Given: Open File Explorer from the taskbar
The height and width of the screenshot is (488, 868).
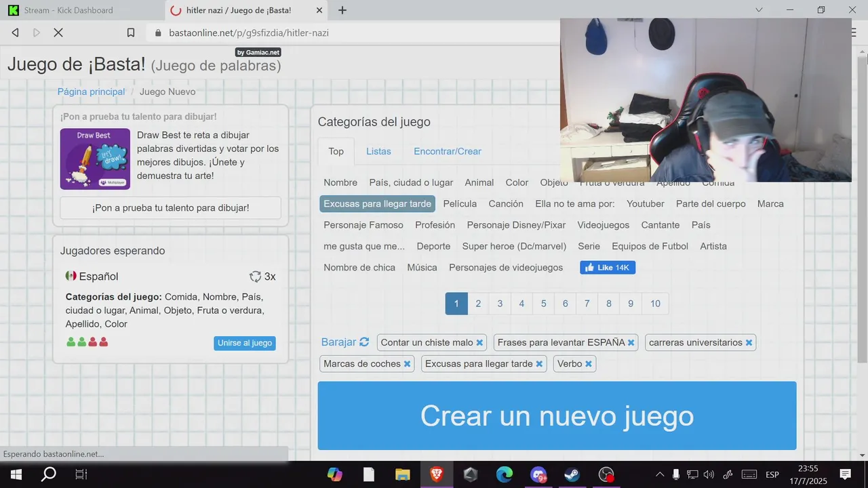Looking at the screenshot, I should [403, 474].
